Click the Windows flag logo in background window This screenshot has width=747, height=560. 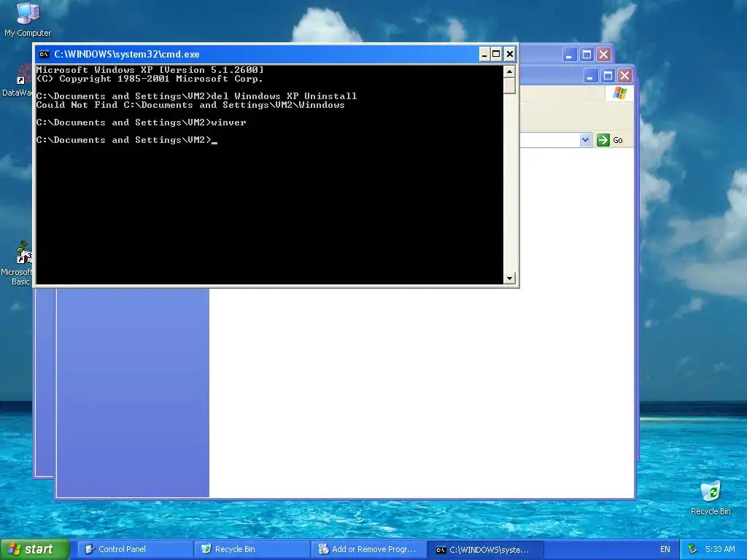point(620,93)
